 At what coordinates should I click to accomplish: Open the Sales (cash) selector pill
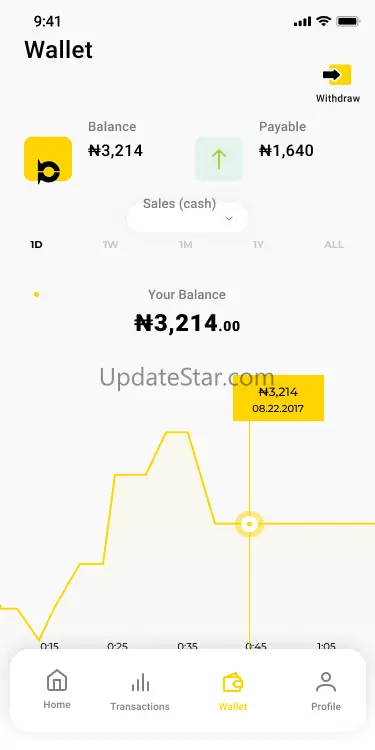pyautogui.click(x=188, y=218)
